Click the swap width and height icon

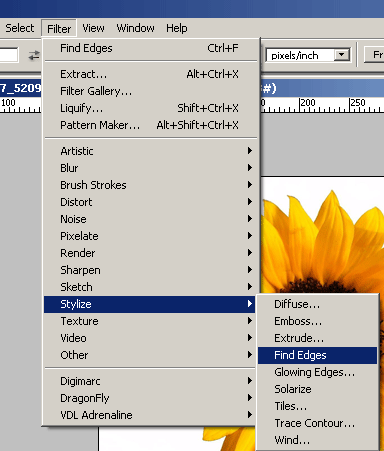pos(34,55)
